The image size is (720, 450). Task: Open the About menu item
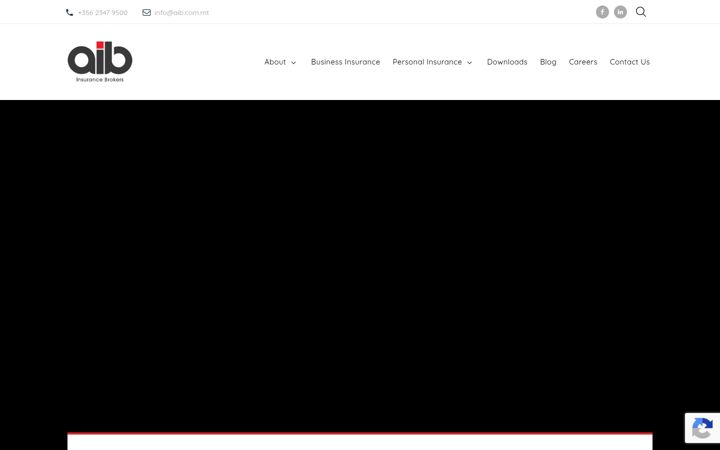pyautogui.click(x=275, y=62)
